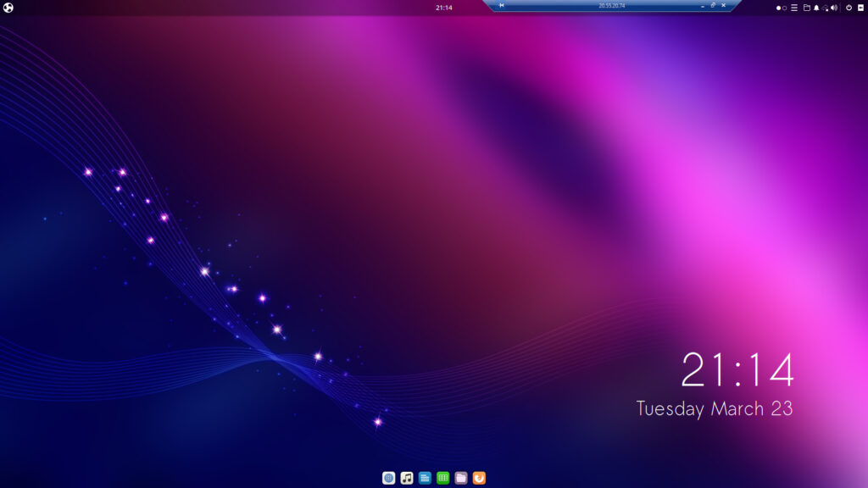Open the green spreadsheet app in the dock
This screenshot has height=488, width=868.
pos(442,477)
